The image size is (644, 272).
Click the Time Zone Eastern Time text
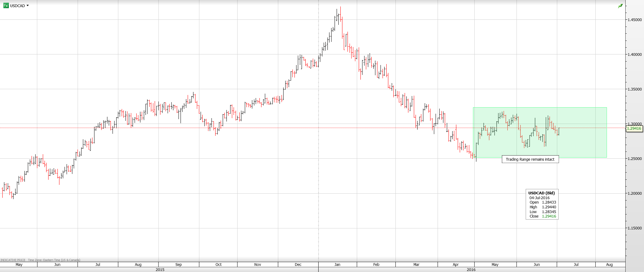54,260
